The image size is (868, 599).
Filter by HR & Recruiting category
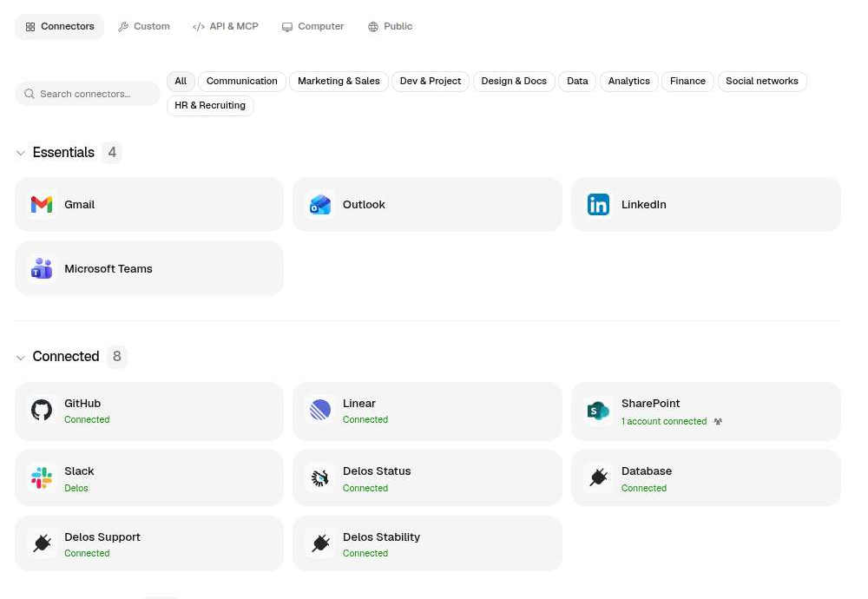tap(210, 106)
